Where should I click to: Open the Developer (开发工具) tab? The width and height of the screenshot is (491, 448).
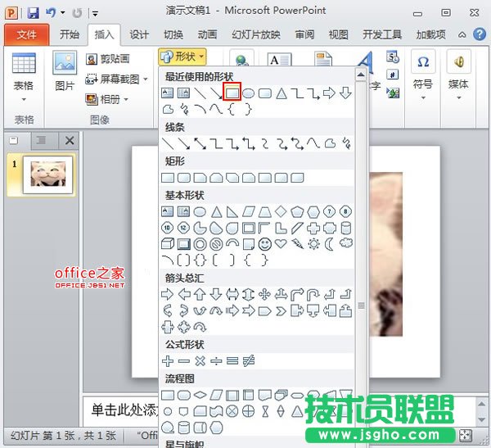(381, 34)
